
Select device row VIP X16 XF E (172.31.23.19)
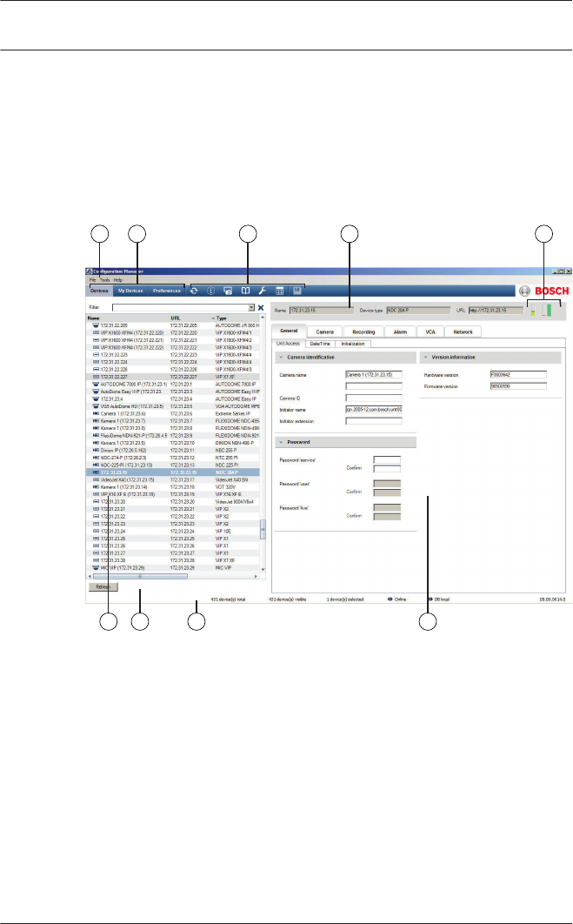coord(173,494)
